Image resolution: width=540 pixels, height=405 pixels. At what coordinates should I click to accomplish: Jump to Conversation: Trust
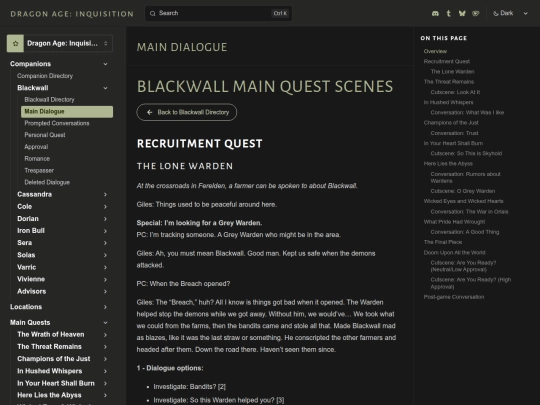(x=454, y=133)
